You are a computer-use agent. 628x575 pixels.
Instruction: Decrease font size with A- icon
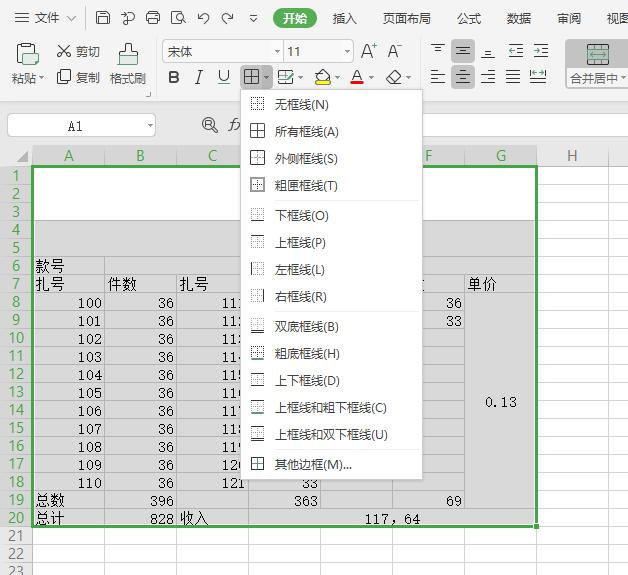(x=395, y=51)
